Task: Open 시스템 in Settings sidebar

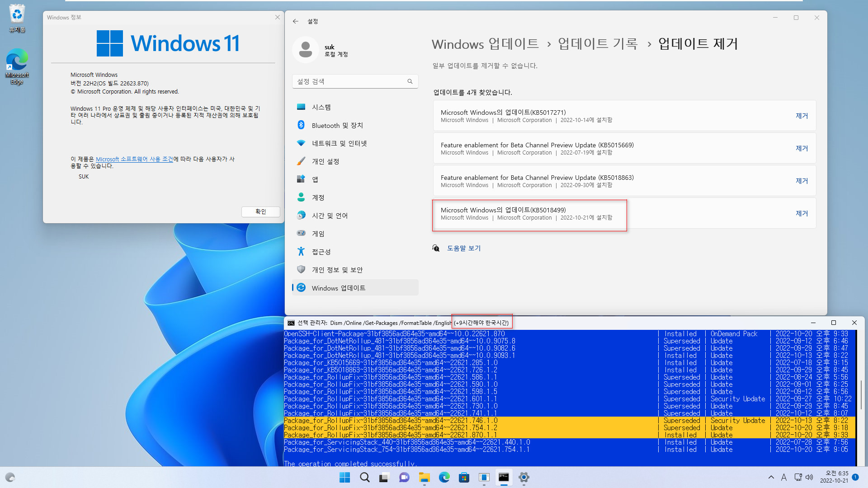Action: click(355, 107)
